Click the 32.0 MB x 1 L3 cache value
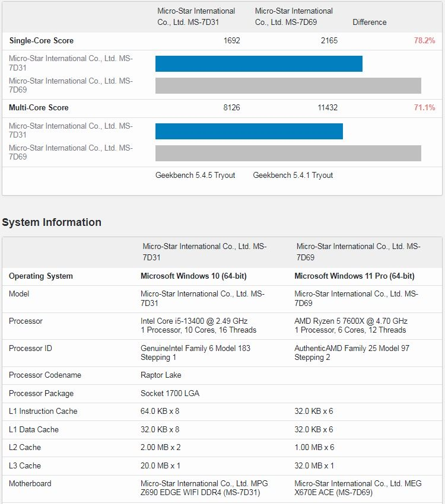The width and height of the screenshot is (445, 504). [314, 465]
